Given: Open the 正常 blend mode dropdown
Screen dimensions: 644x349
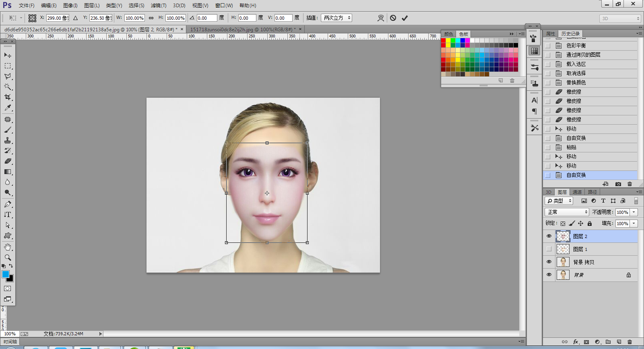Looking at the screenshot, I should pyautogui.click(x=567, y=212).
